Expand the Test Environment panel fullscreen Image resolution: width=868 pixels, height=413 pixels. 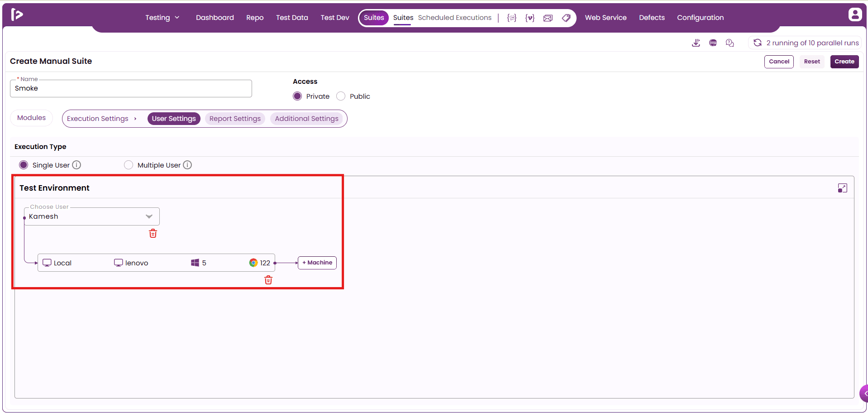click(x=842, y=188)
